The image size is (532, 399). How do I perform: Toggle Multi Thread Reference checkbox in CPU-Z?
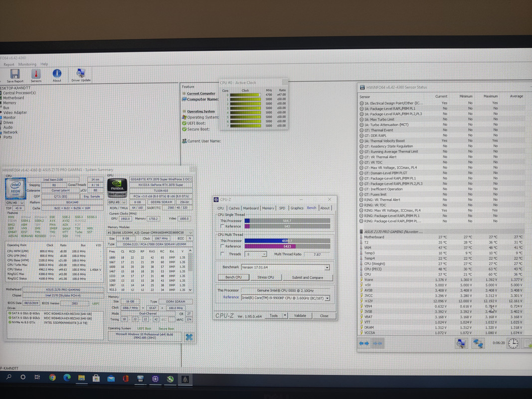[222, 246]
